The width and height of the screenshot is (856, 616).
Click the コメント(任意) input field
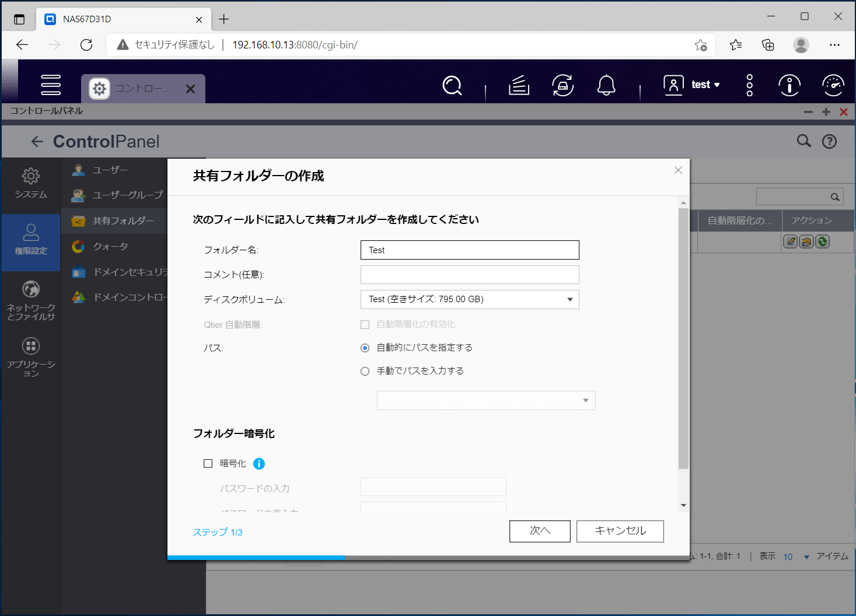pyautogui.click(x=470, y=275)
